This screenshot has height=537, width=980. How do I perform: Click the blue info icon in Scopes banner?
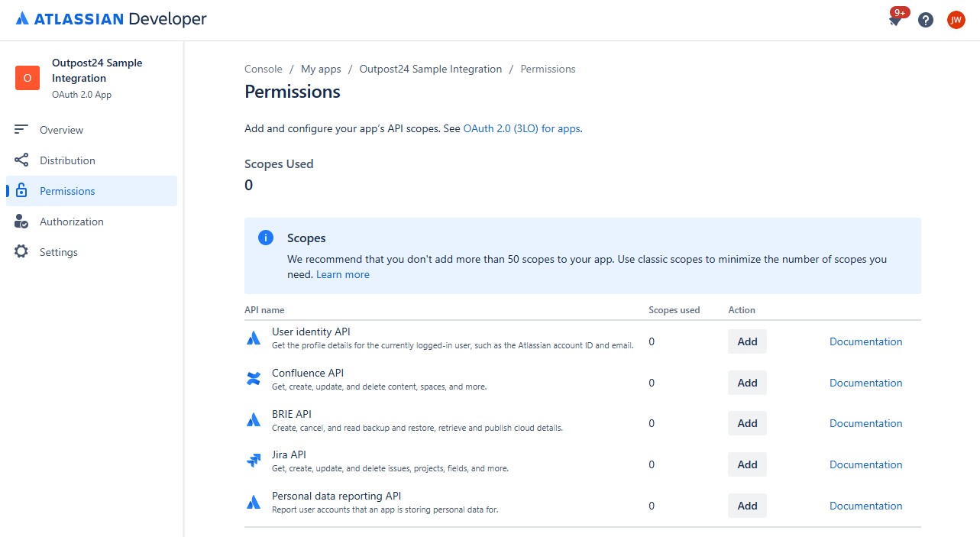pos(265,238)
